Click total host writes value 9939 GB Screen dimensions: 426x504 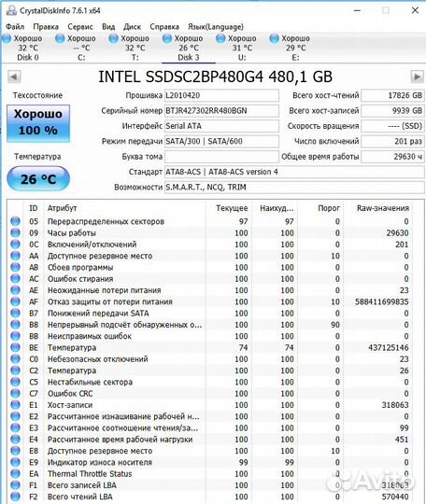click(392, 111)
